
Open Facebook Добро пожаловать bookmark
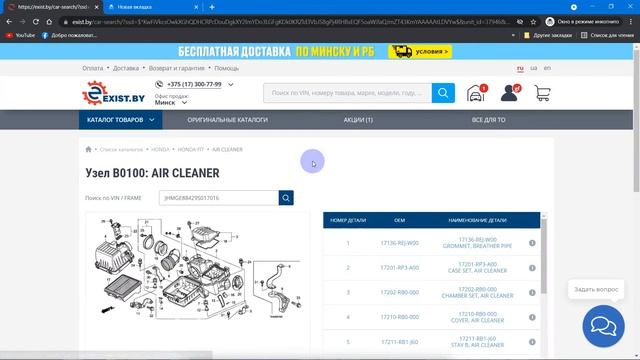coord(69,36)
